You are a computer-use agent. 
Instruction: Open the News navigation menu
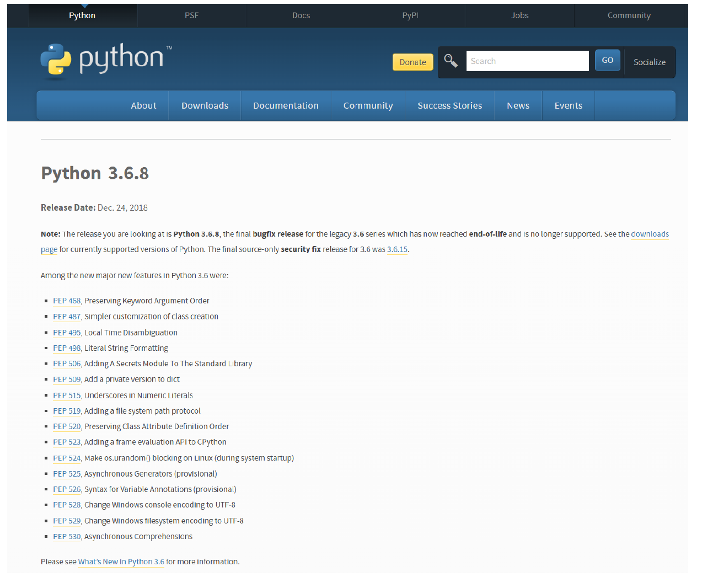(x=518, y=105)
